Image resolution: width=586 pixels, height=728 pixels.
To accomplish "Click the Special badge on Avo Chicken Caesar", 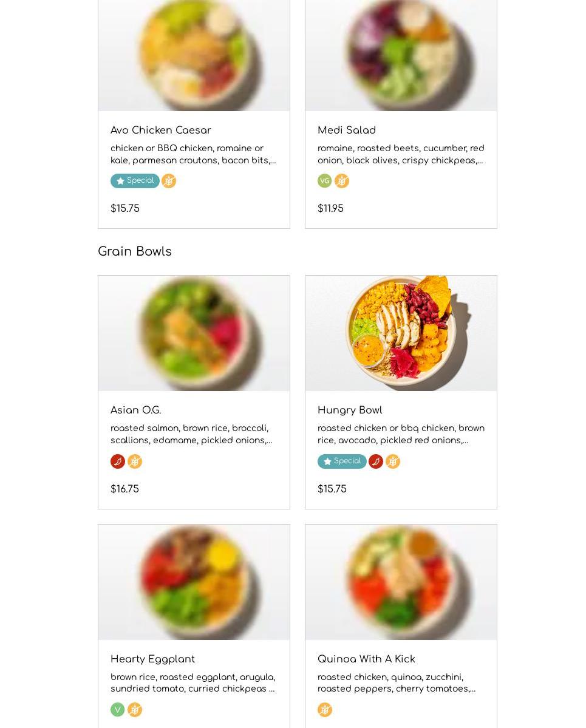I will pyautogui.click(x=135, y=181).
